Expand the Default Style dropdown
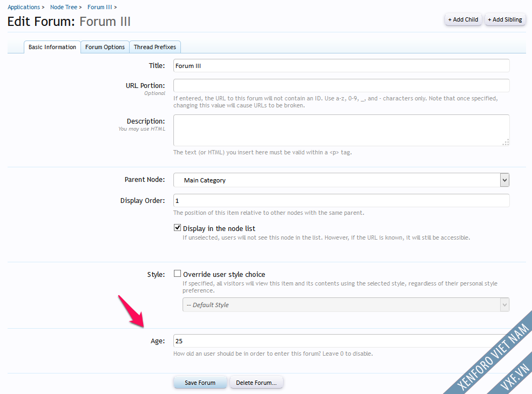Image resolution: width=532 pixels, height=394 pixels. (346, 304)
